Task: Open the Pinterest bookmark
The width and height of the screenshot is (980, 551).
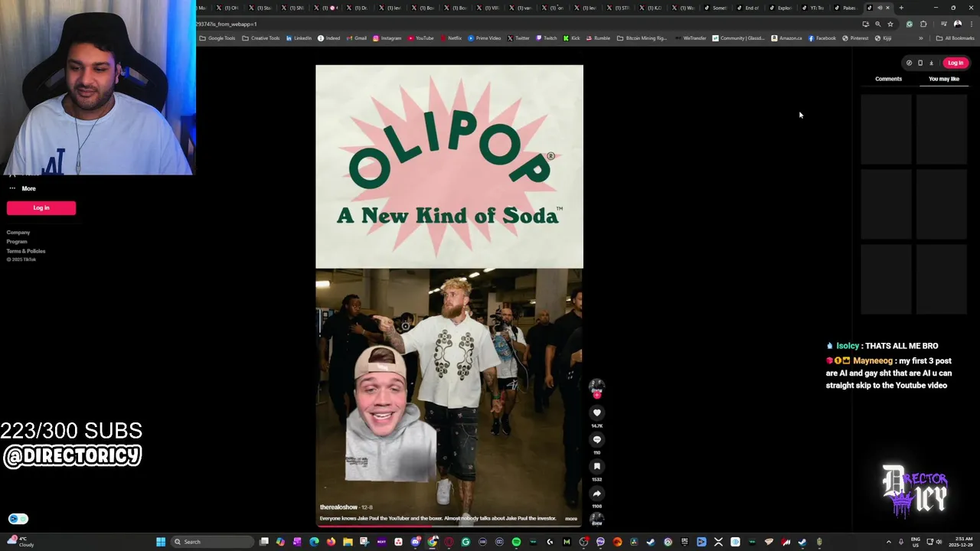Action: pyautogui.click(x=855, y=38)
